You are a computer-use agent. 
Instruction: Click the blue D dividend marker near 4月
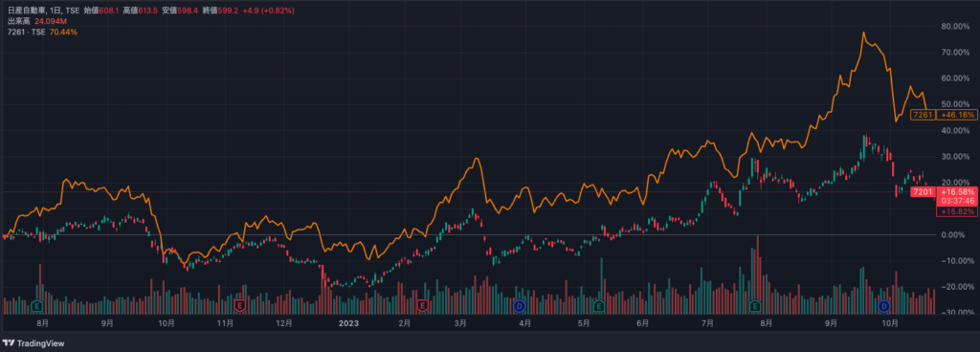coord(519,306)
